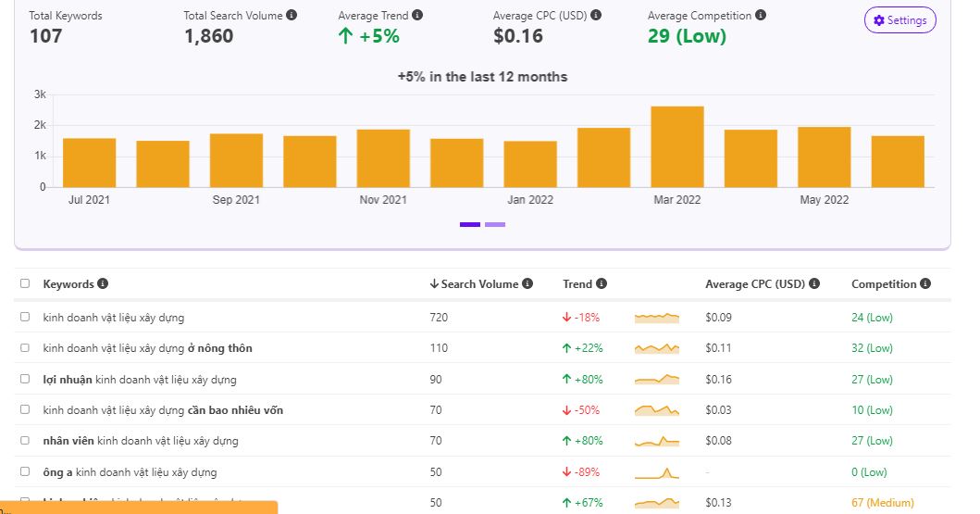Open the Settings button
The image size is (980, 514).
(899, 20)
